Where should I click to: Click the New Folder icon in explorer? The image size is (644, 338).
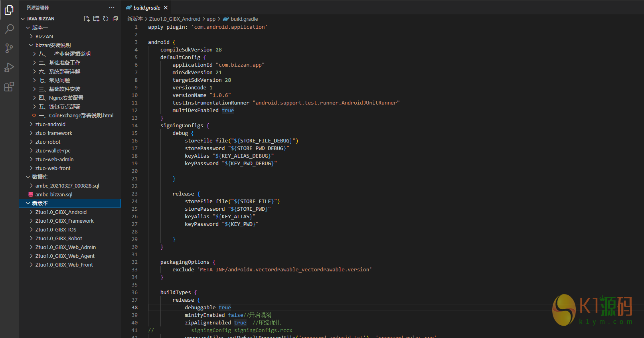[x=96, y=19]
